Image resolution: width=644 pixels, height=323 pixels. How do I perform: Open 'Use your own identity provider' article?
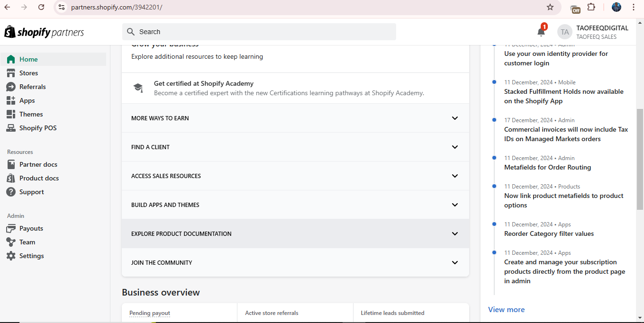tap(556, 58)
